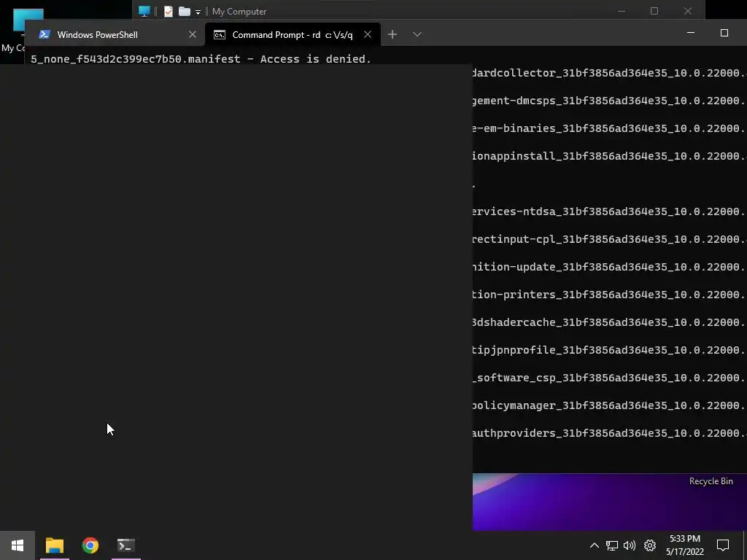Viewport: 747px width, 560px height.
Task: Click the line containing '_software_csp_31bf3856ad364e35'
Action: [609, 378]
